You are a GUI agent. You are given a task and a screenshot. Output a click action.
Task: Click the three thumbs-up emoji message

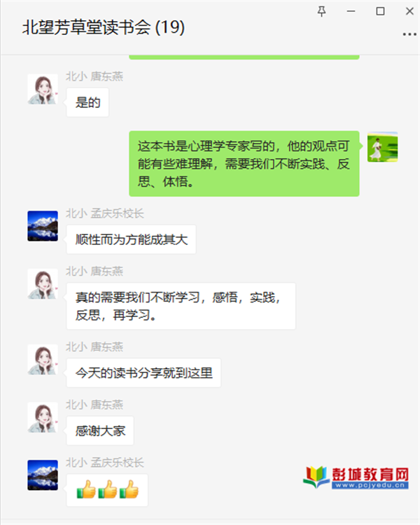(x=107, y=490)
